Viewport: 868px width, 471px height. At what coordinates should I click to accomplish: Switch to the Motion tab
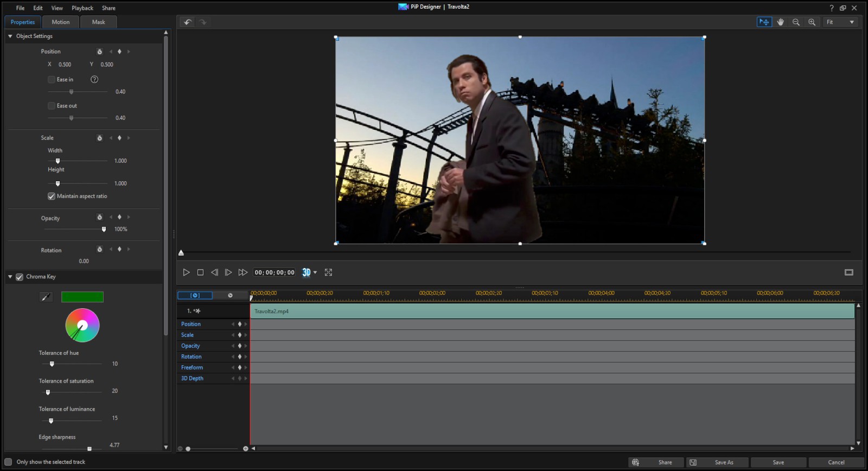pyautogui.click(x=61, y=22)
